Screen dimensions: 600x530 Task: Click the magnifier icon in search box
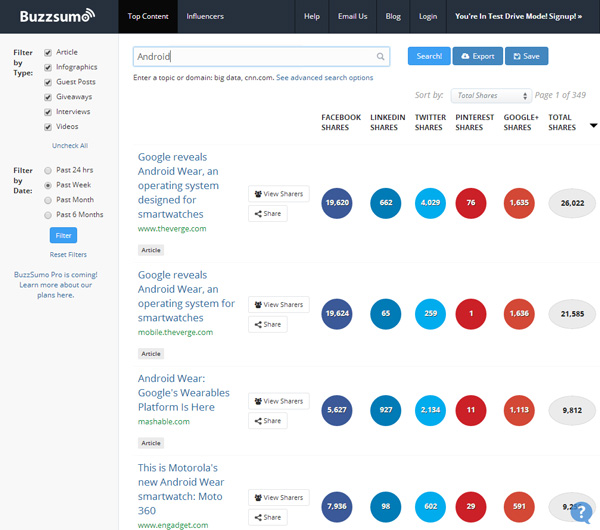pos(380,57)
